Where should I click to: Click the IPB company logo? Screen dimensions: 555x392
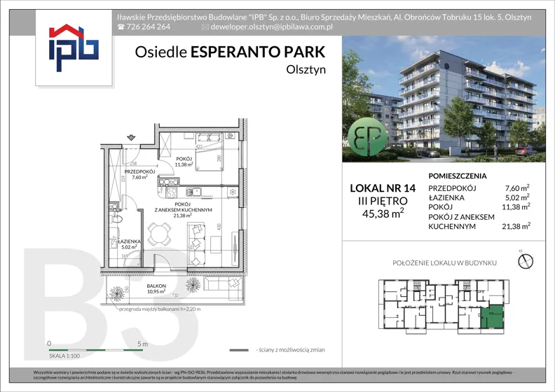[x=74, y=48]
